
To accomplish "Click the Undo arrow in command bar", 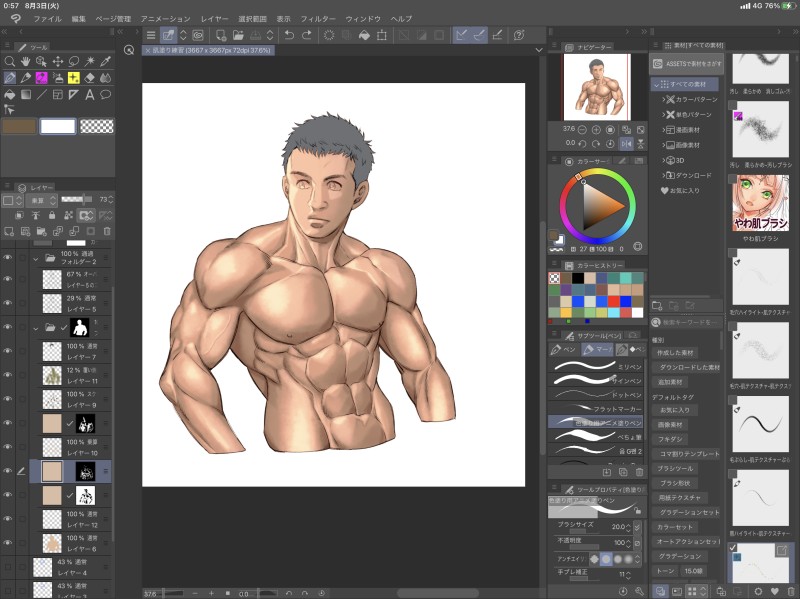I will (x=289, y=36).
